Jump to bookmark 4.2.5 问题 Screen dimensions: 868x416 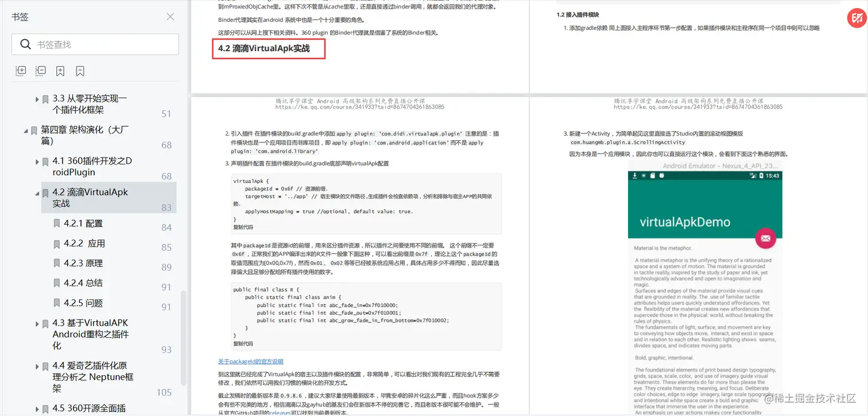point(83,303)
